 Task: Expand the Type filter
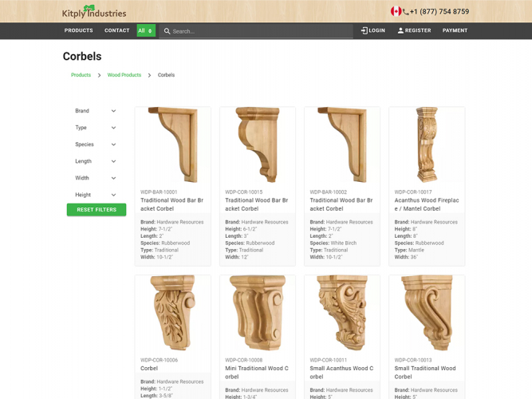point(96,128)
